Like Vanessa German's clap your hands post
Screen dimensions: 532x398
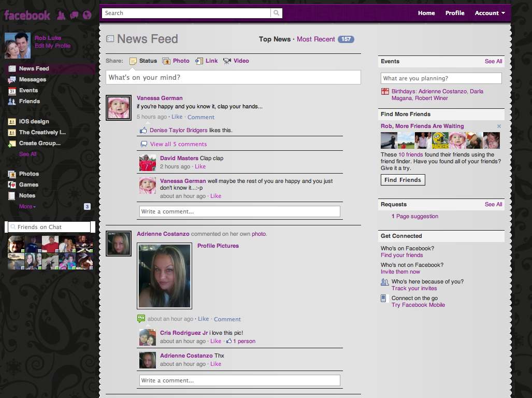point(177,117)
